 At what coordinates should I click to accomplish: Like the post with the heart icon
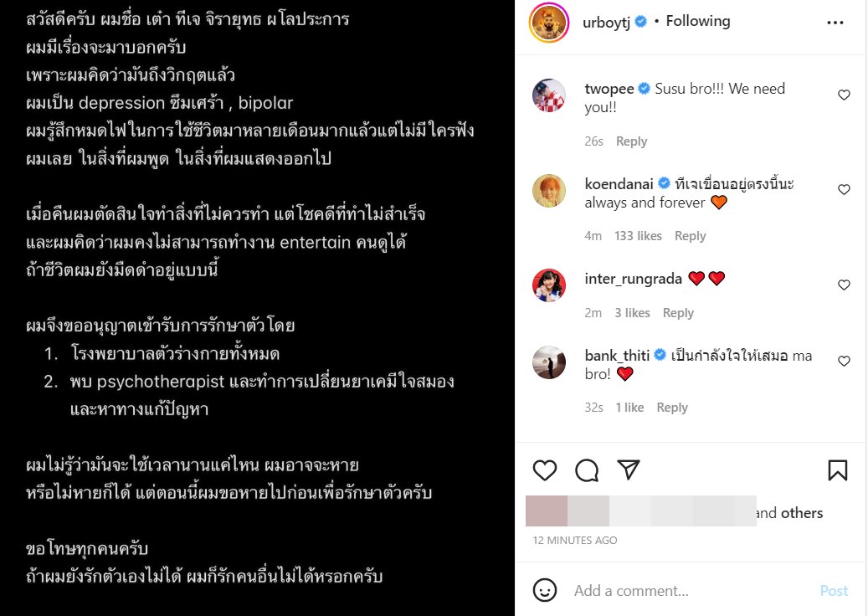click(545, 470)
